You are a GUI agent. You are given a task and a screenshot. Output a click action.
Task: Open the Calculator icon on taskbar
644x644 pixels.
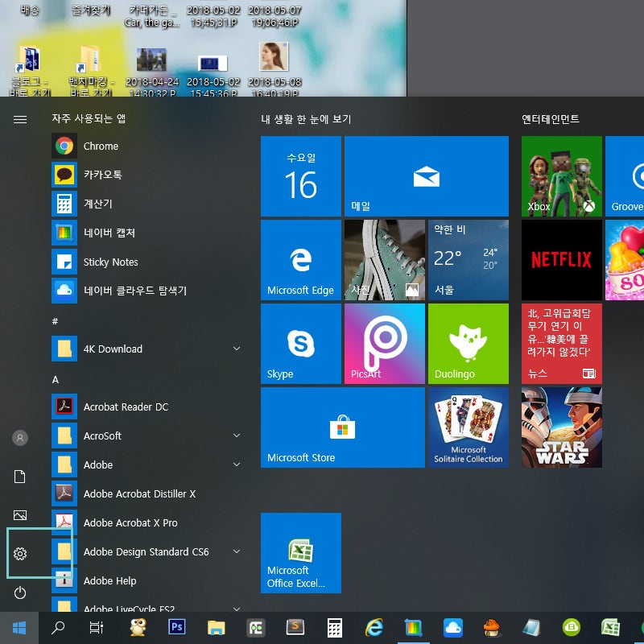[334, 628]
